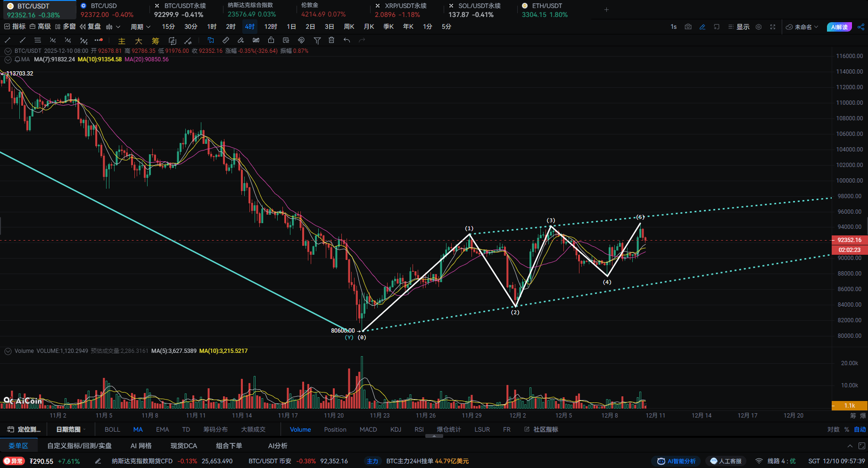This screenshot has height=468, width=868.
Task: Click the 1.1k volume axis label
Action: [x=850, y=406]
